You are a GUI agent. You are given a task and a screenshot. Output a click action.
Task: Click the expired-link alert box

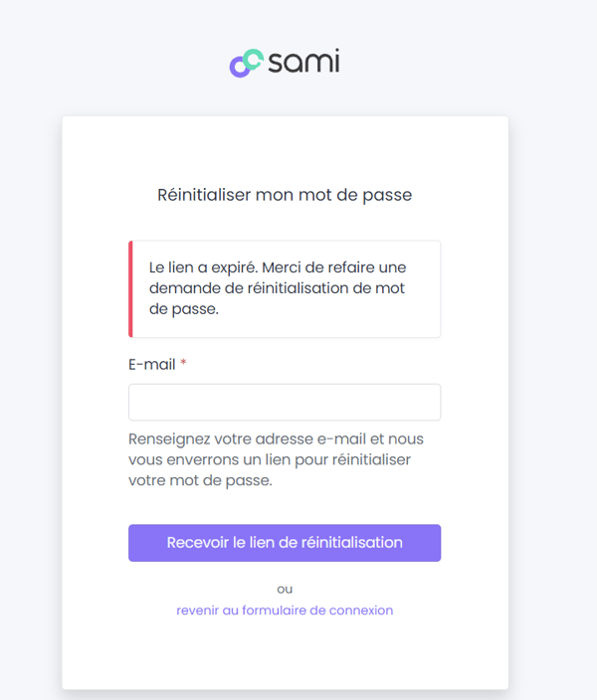(x=285, y=288)
